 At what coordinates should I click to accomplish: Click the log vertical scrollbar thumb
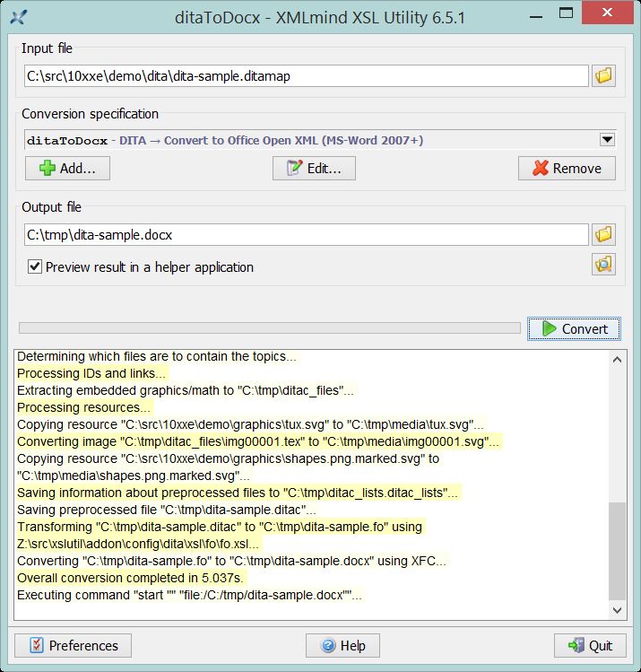(617, 552)
